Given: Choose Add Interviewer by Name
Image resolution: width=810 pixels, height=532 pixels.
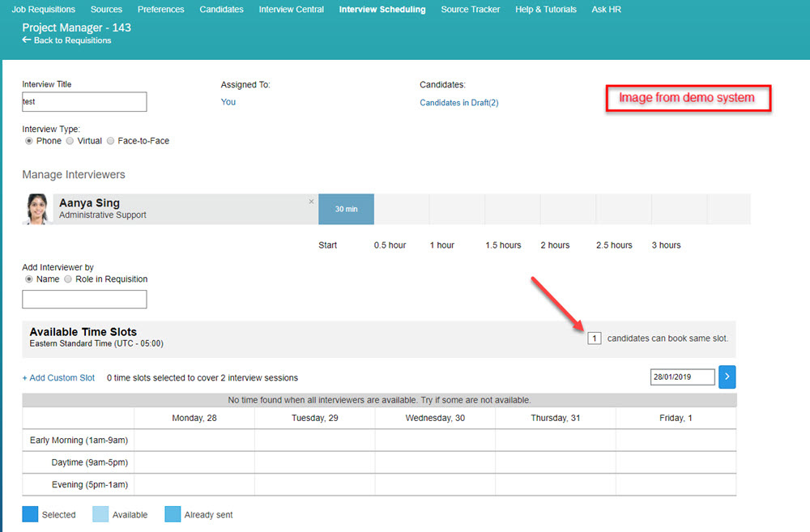Looking at the screenshot, I should coord(29,279).
